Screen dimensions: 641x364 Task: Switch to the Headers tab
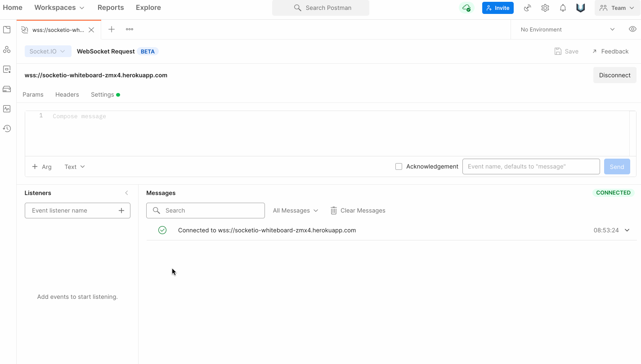(67, 94)
